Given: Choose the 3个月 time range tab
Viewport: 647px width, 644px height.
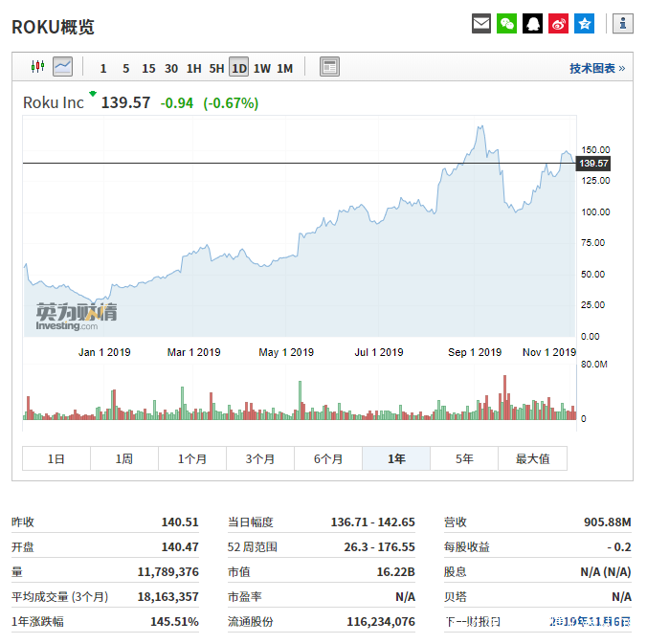Looking at the screenshot, I should point(260,458).
